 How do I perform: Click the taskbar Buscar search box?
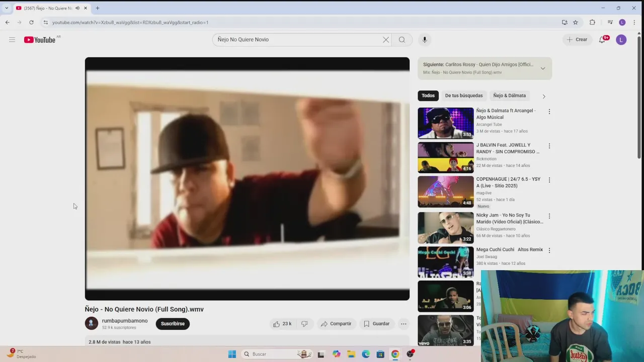(x=277, y=354)
